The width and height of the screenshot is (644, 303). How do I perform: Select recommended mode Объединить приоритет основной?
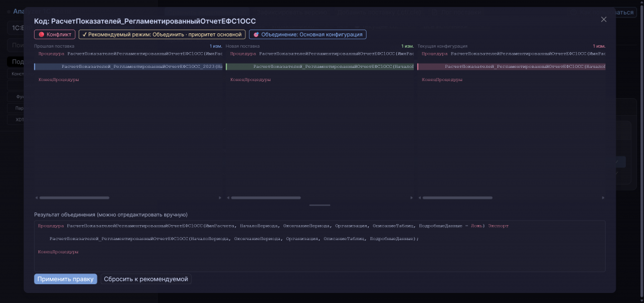point(162,35)
